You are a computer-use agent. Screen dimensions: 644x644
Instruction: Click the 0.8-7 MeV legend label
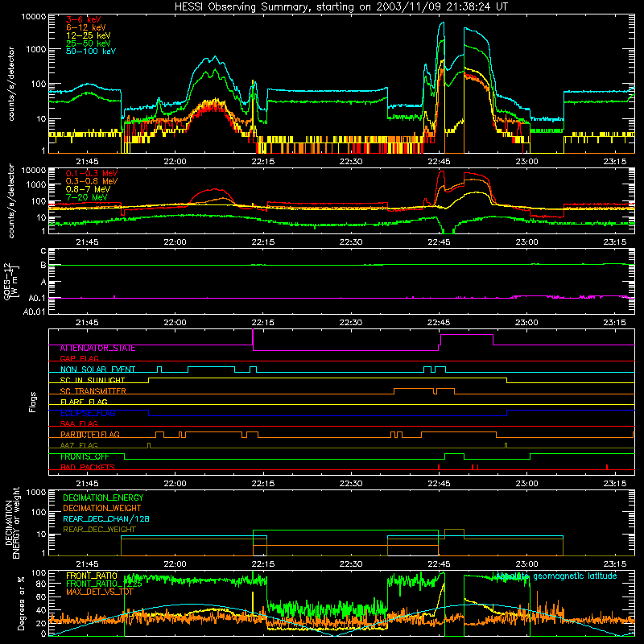pyautogui.click(x=88, y=189)
